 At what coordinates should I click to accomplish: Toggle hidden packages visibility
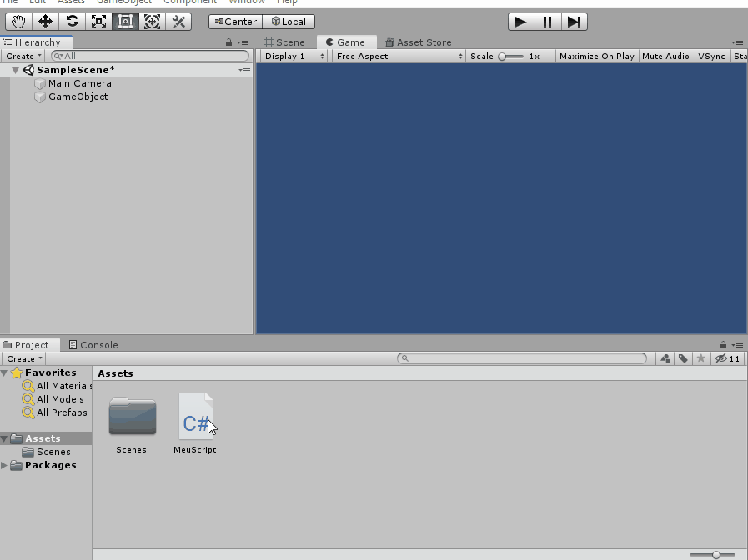[728, 358]
